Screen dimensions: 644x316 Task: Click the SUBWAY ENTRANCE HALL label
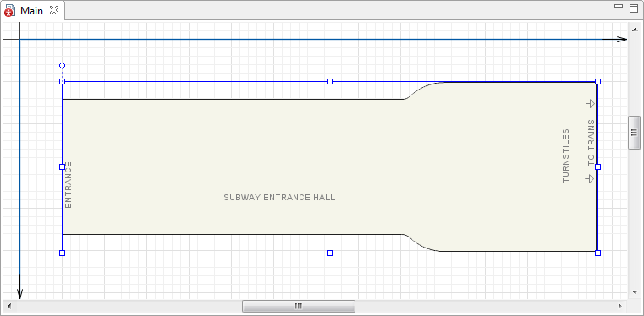[279, 198]
